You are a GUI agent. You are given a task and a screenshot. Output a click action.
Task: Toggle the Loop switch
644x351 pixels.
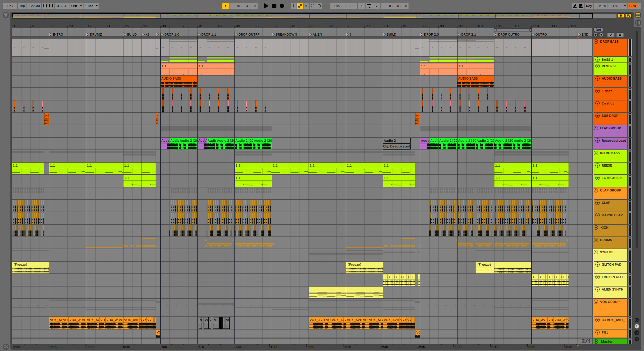click(369, 6)
